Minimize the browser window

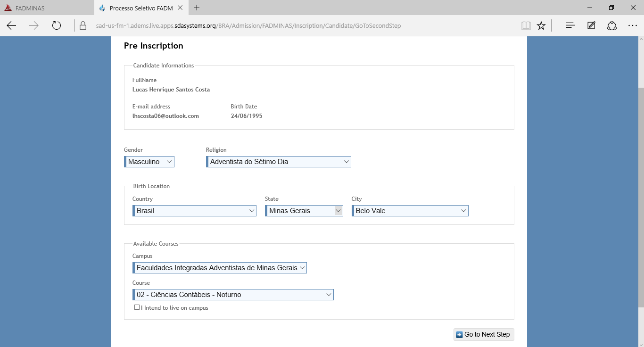click(590, 8)
